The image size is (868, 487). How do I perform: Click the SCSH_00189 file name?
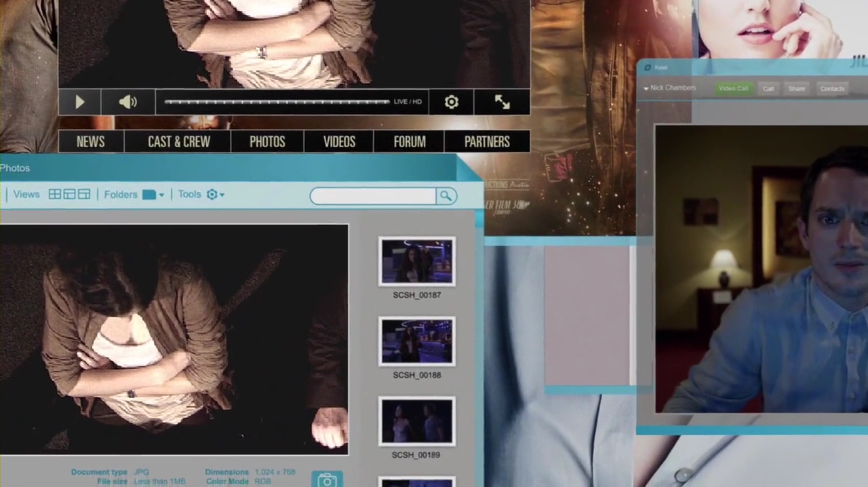pos(416,455)
